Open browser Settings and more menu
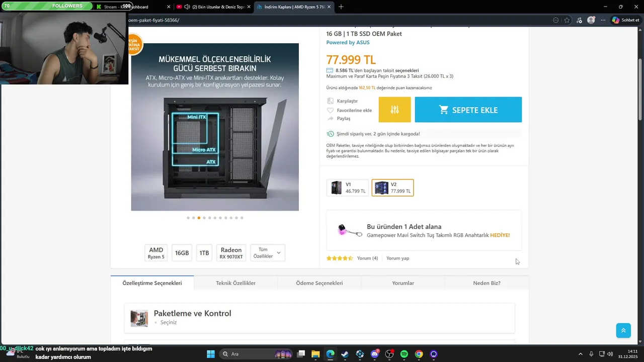Viewport: 644px width, 362px height. pyautogui.click(x=603, y=20)
